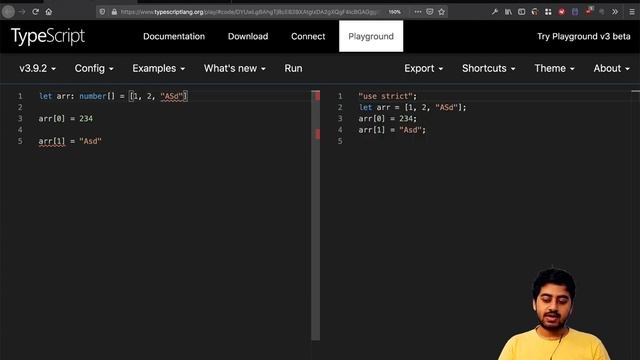Open the Download nav link
The width and height of the screenshot is (640, 360).
248,36
